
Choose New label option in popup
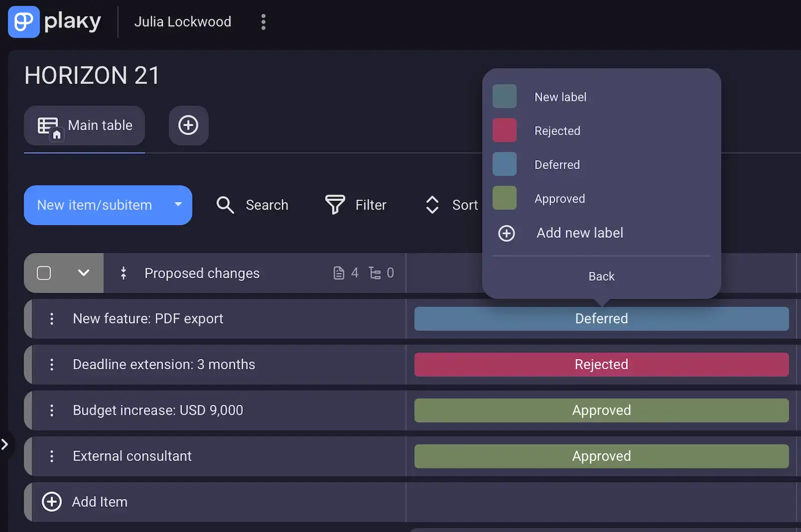point(560,97)
